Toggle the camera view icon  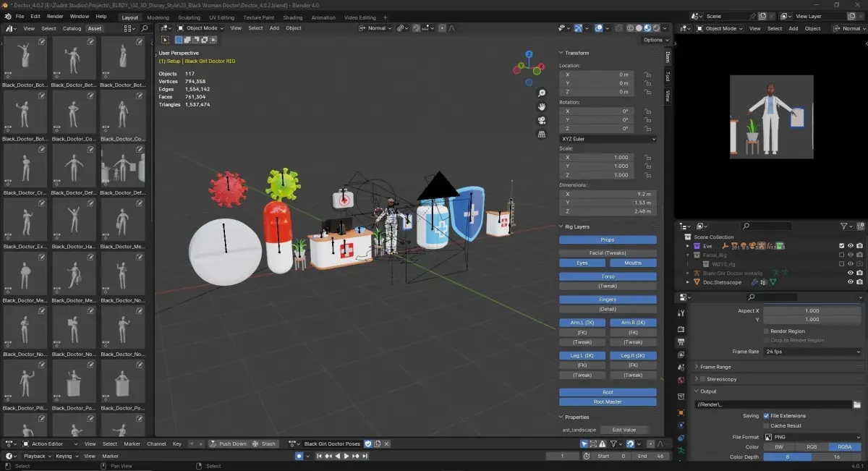click(542, 120)
